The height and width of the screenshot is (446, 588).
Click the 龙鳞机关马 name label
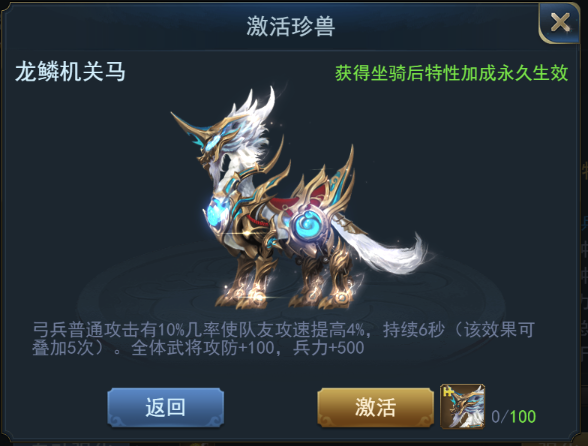pyautogui.click(x=70, y=72)
